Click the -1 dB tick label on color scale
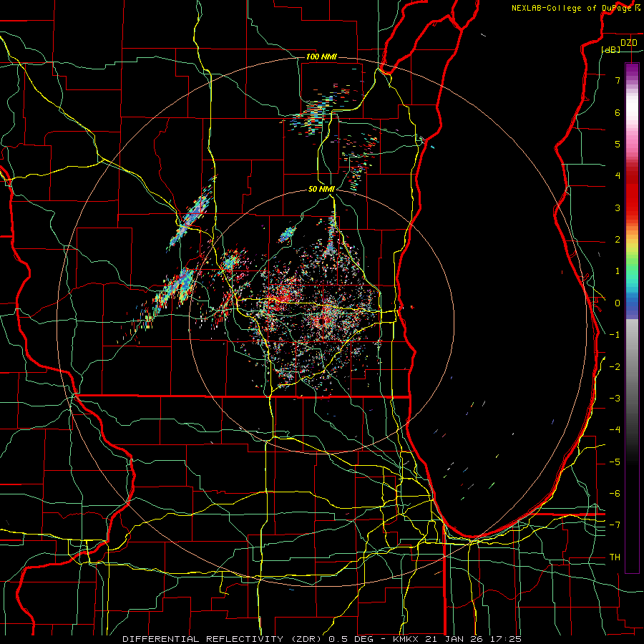The width and height of the screenshot is (644, 644). coord(615,335)
